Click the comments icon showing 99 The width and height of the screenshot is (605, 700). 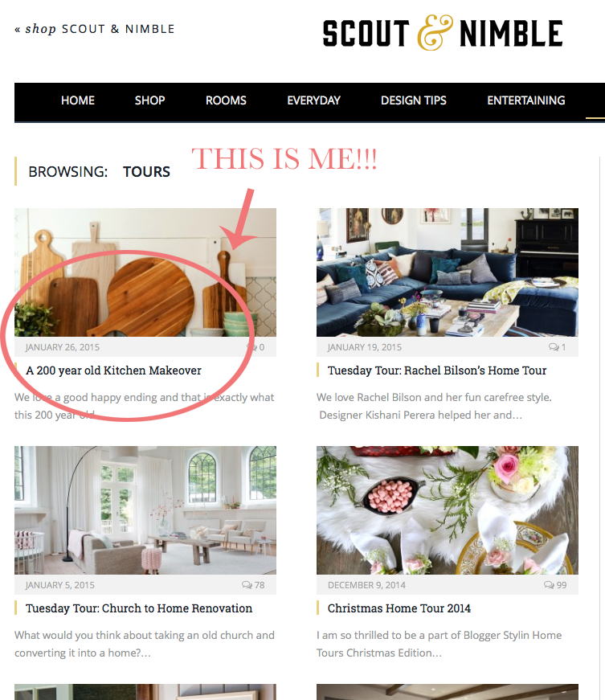[x=549, y=585]
